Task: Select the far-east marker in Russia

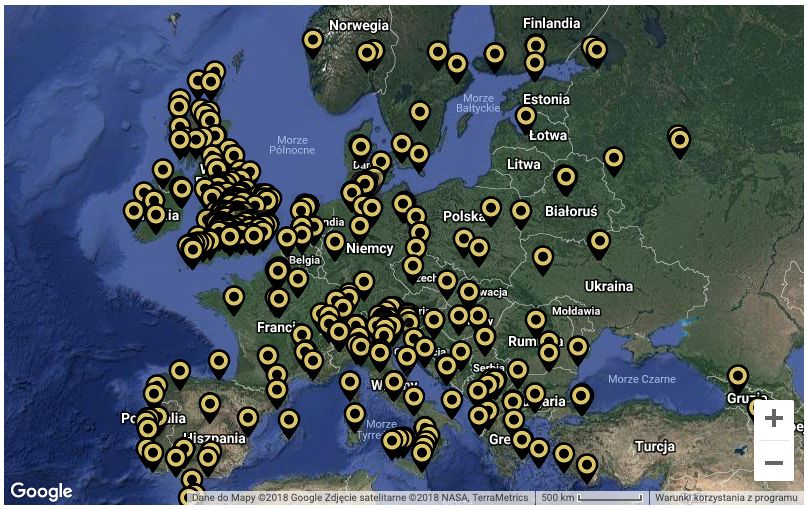Action: [x=679, y=143]
